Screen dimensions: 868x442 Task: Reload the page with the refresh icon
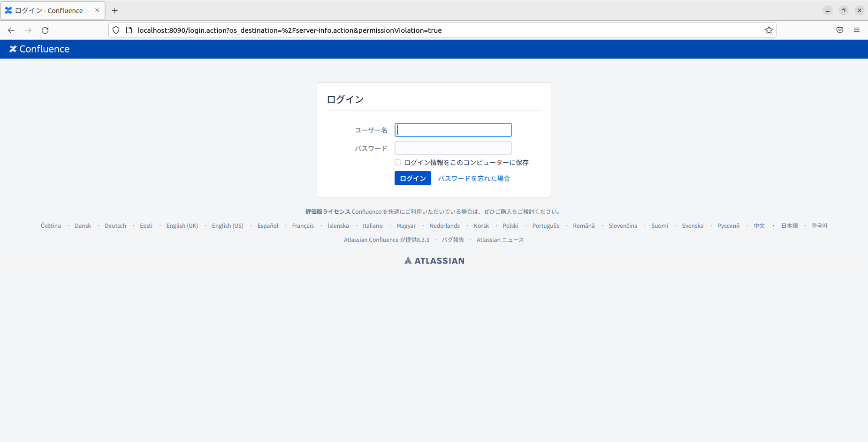click(x=45, y=30)
